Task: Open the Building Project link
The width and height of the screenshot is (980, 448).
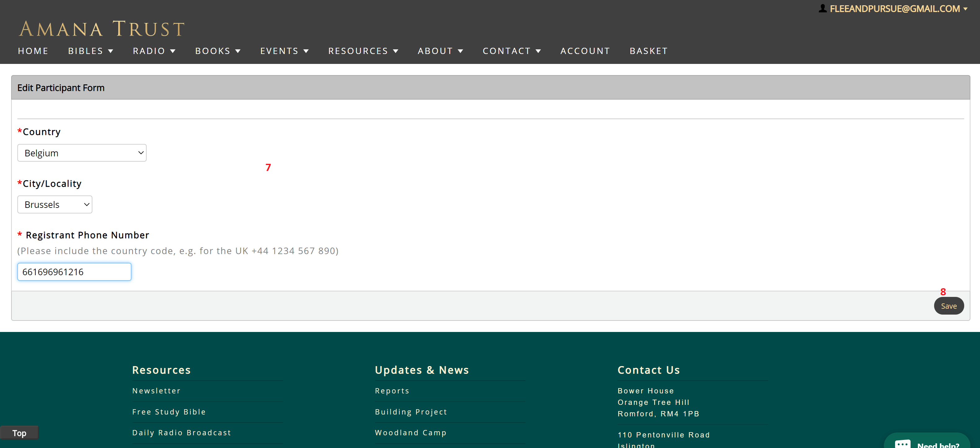Action: coord(411,411)
